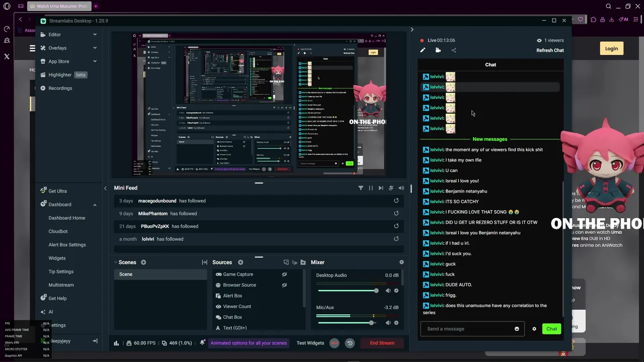This screenshot has width=644, height=362.
Task: Send message with the green Chat button
Action: [551, 329]
